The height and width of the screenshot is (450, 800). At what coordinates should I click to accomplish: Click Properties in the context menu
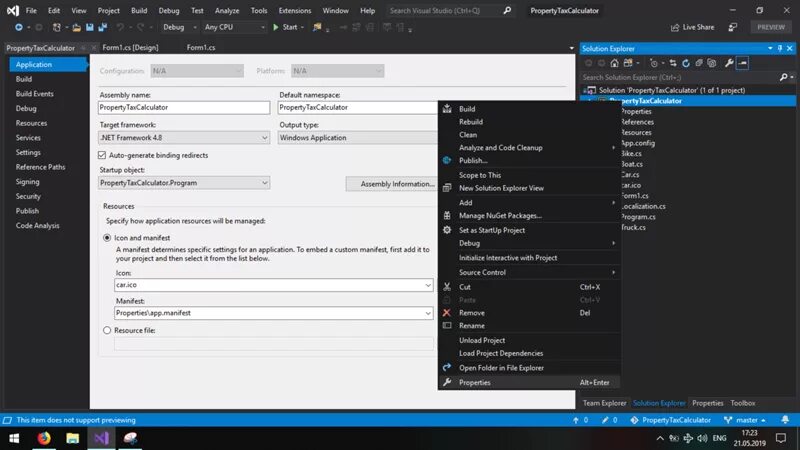pos(474,383)
